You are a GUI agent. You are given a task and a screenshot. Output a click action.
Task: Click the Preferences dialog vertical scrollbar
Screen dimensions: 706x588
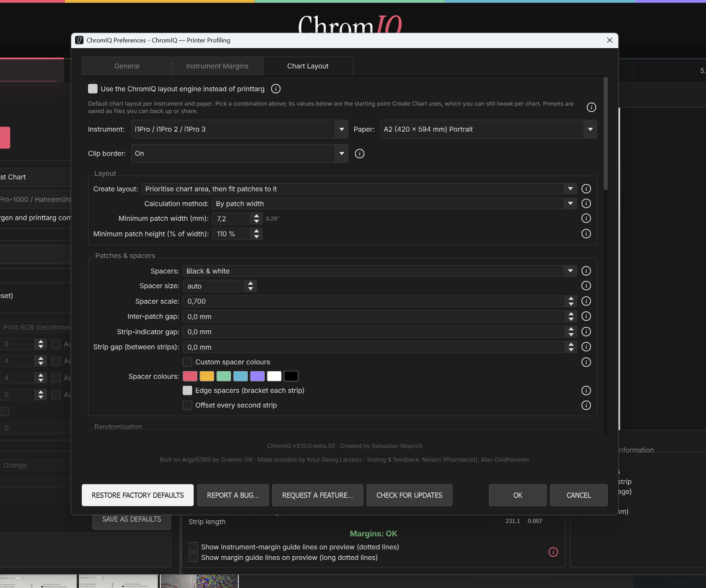605,133
